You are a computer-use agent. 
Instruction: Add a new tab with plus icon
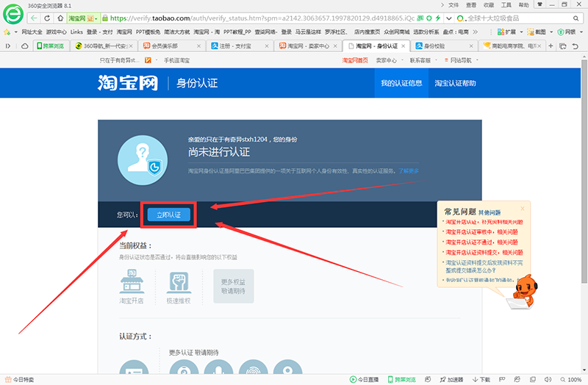click(x=551, y=46)
